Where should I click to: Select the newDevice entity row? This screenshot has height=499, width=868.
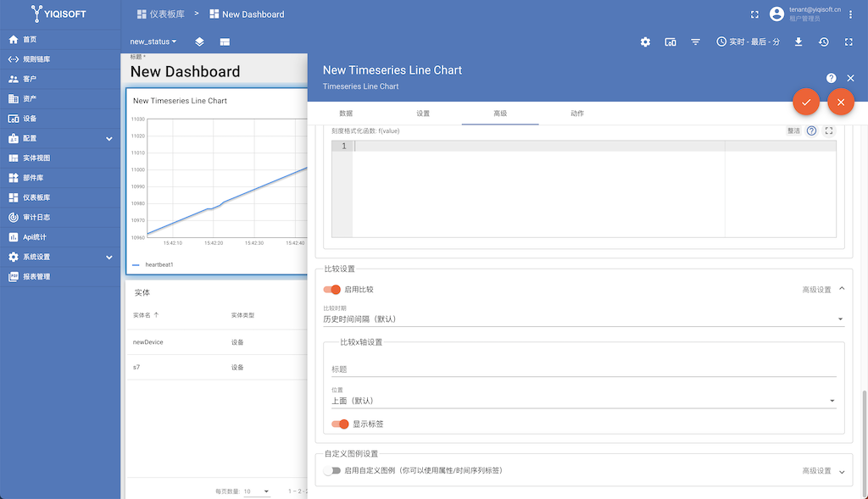coord(217,342)
